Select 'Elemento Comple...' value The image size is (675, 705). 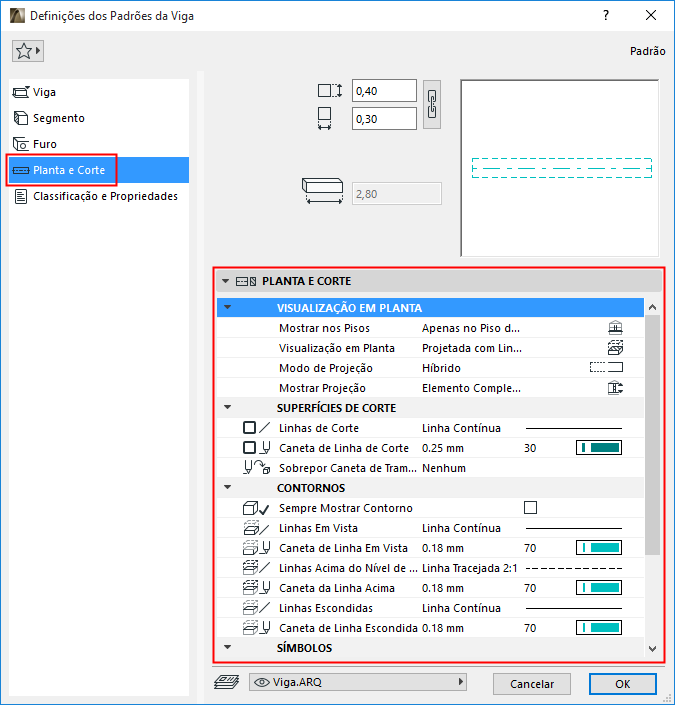(471, 388)
